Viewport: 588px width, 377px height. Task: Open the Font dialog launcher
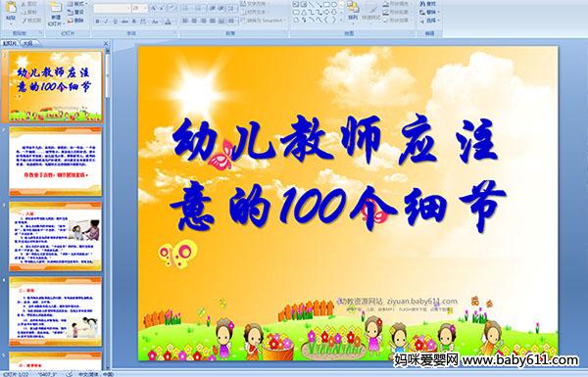pyautogui.click(x=174, y=33)
